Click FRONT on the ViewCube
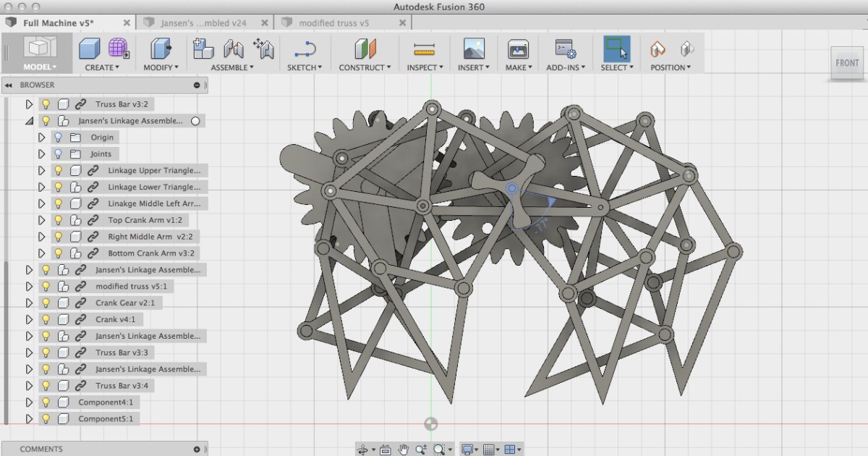This screenshot has width=868, height=456. [x=846, y=63]
